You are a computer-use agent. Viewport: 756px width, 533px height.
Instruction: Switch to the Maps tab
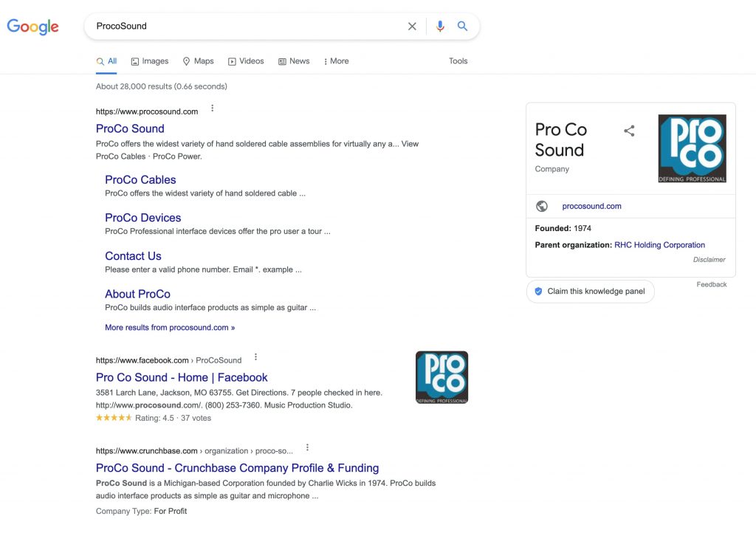pos(198,61)
